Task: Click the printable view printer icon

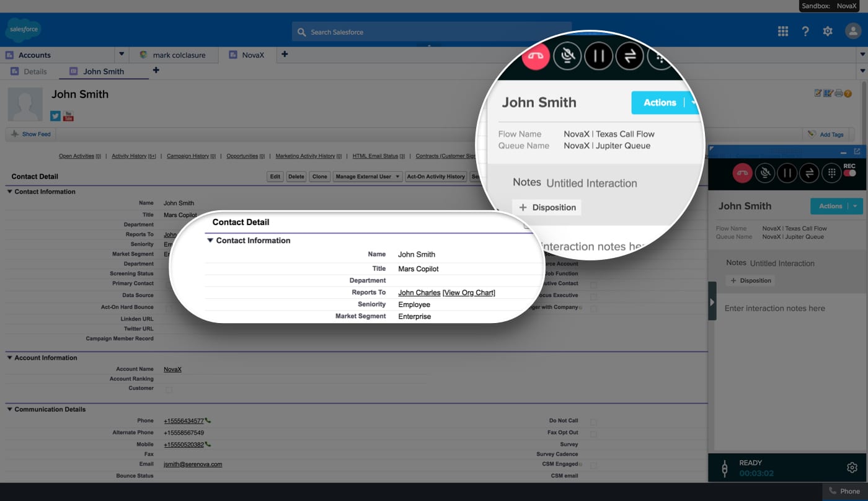Action: [838, 94]
